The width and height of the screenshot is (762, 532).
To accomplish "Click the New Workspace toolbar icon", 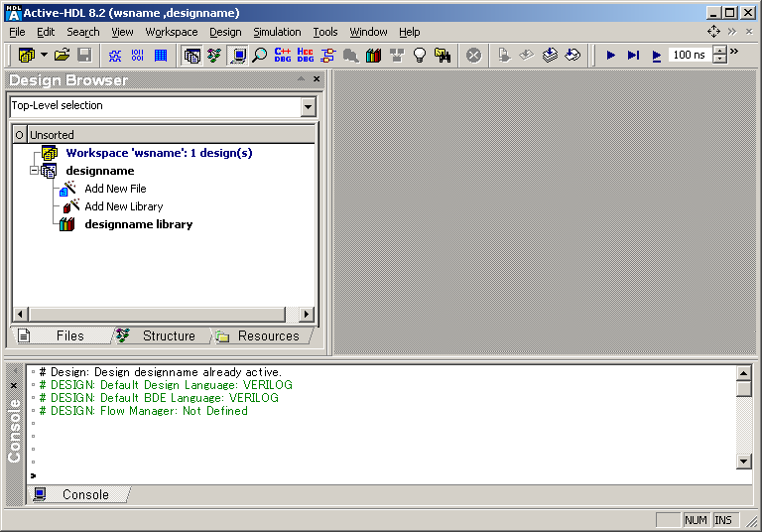I will (x=26, y=55).
